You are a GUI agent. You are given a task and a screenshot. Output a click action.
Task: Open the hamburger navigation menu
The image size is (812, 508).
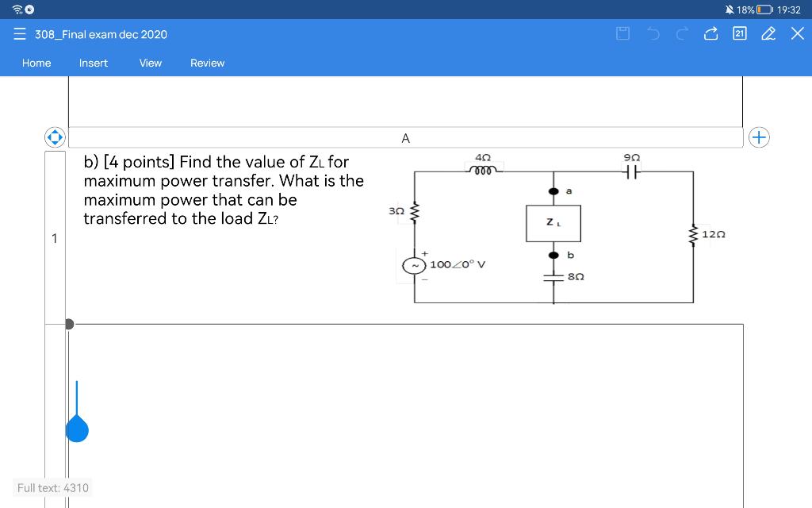coord(20,34)
